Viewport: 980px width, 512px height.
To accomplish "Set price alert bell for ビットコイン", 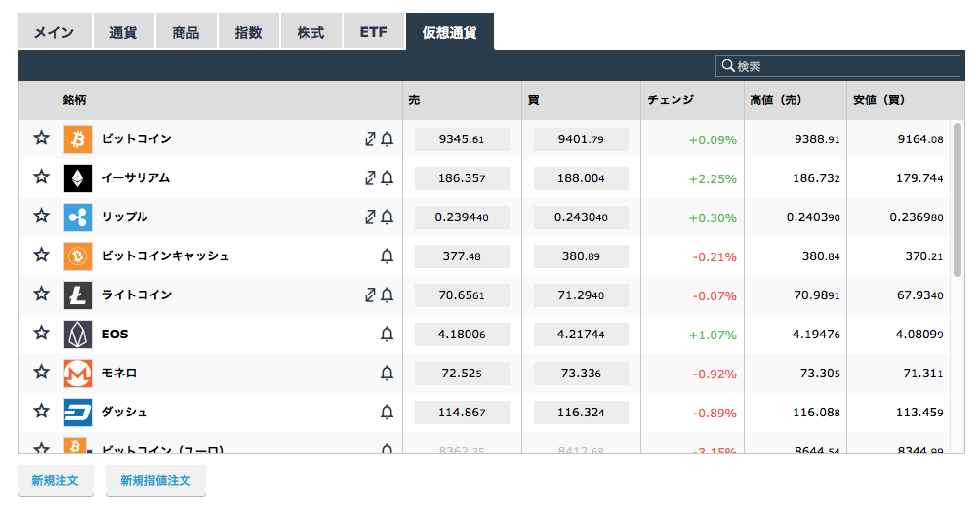I will tap(387, 139).
